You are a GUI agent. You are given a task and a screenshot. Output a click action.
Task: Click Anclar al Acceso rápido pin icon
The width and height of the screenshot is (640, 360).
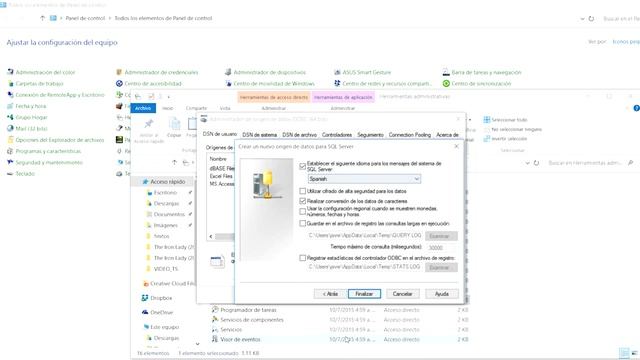[x=149, y=124]
